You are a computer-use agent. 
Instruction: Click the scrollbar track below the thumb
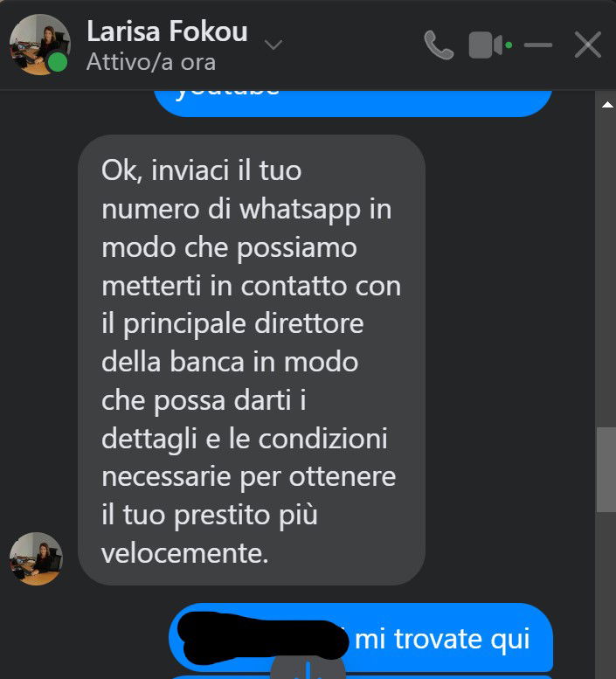coord(606,595)
